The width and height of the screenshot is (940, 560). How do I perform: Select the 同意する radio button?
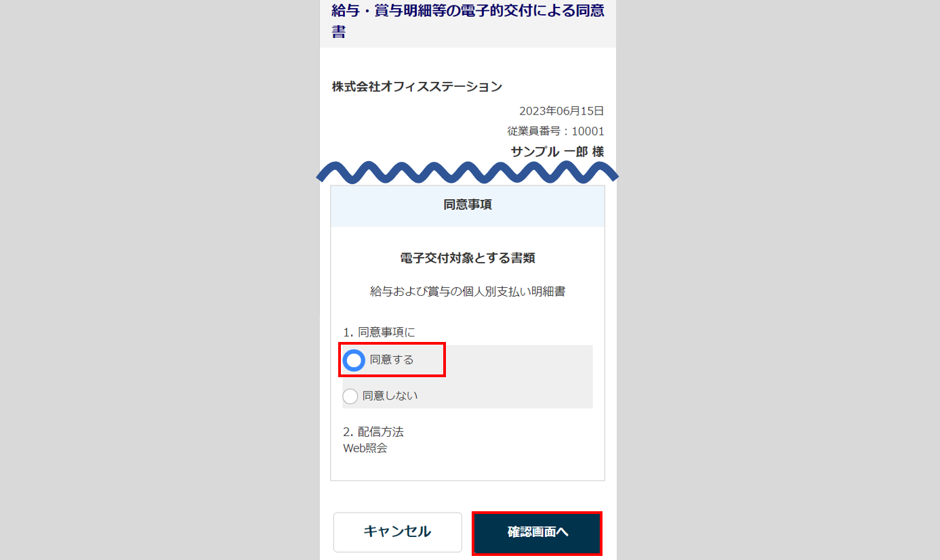(x=354, y=360)
